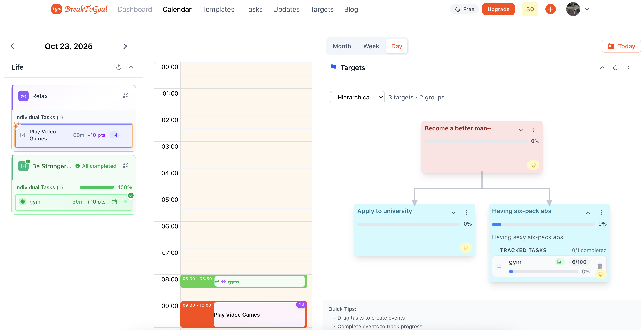Toggle the gym event checkmark at 08:00
The image size is (644, 330).
pyautogui.click(x=217, y=282)
